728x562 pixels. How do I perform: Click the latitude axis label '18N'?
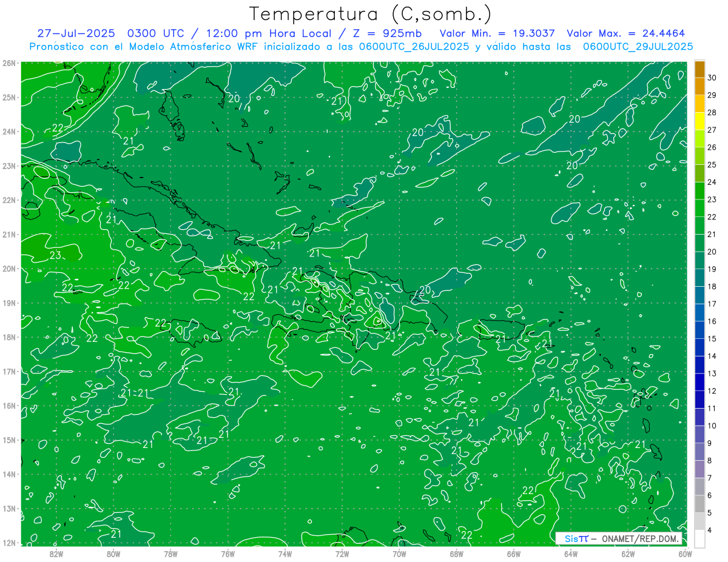click(9, 337)
